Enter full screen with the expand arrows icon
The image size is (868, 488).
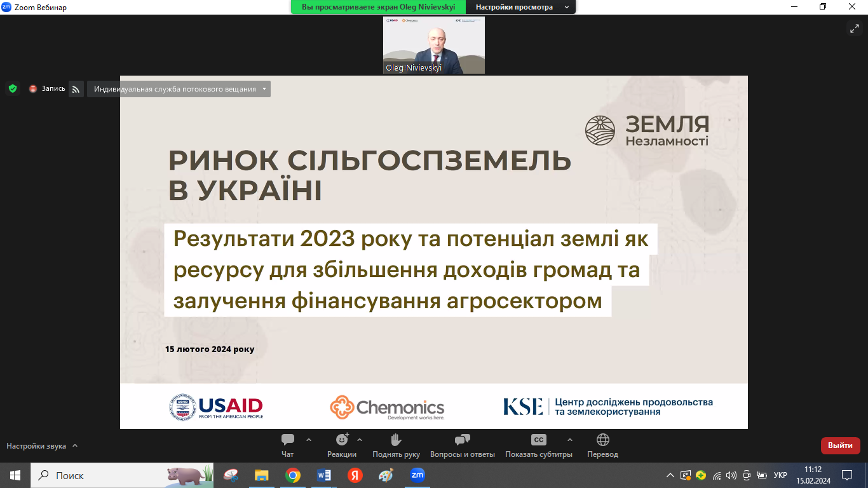tap(854, 28)
